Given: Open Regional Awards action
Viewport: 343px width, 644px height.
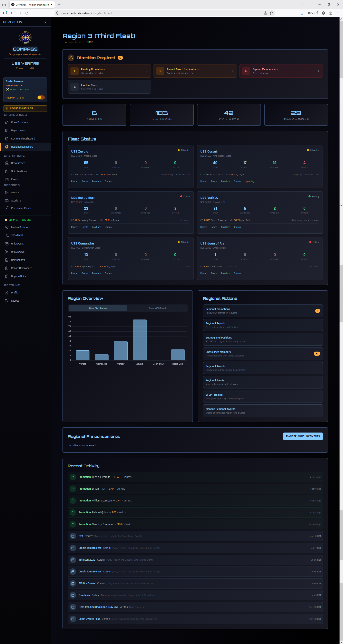Looking at the screenshot, I should (x=263, y=368).
